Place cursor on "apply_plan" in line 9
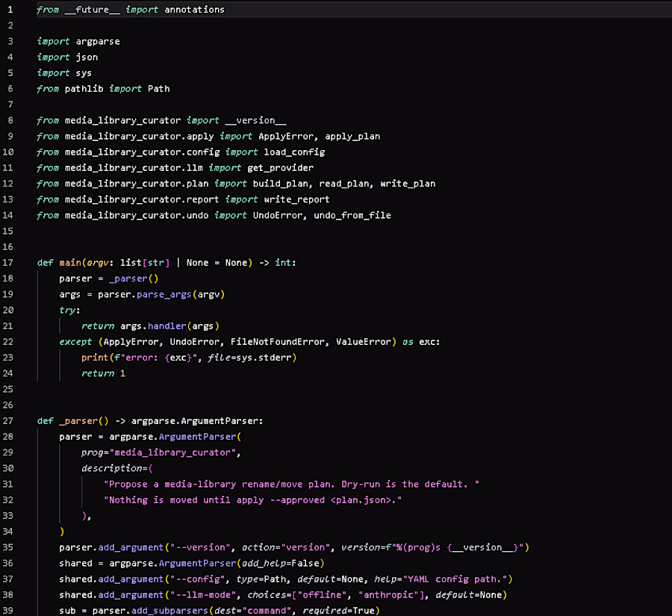The image size is (672, 616). pos(352,137)
